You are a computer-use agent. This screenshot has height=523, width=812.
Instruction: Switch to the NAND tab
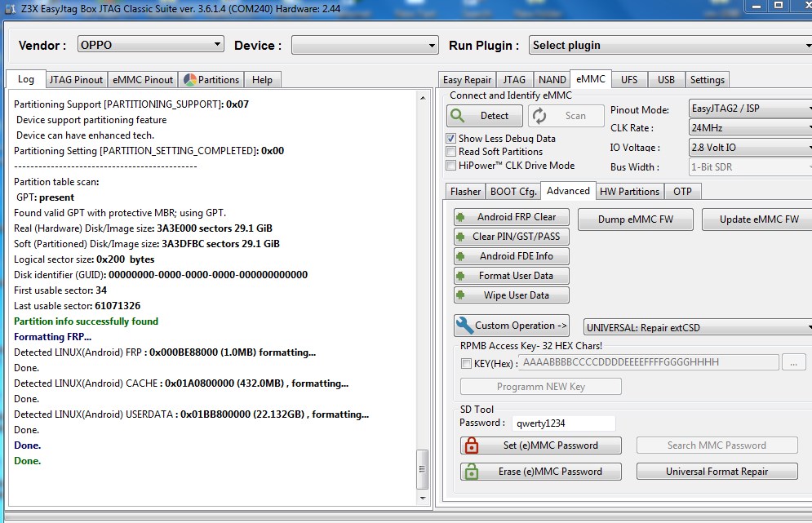point(552,80)
